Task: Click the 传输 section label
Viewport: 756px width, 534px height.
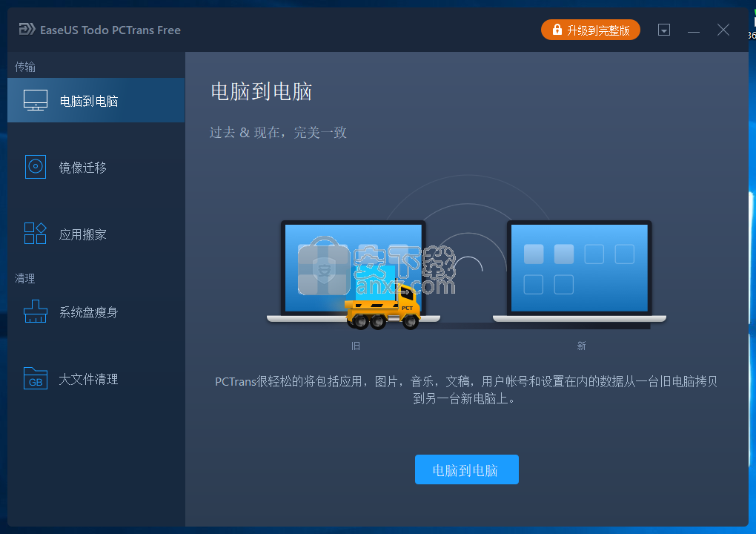Action: pos(25,67)
